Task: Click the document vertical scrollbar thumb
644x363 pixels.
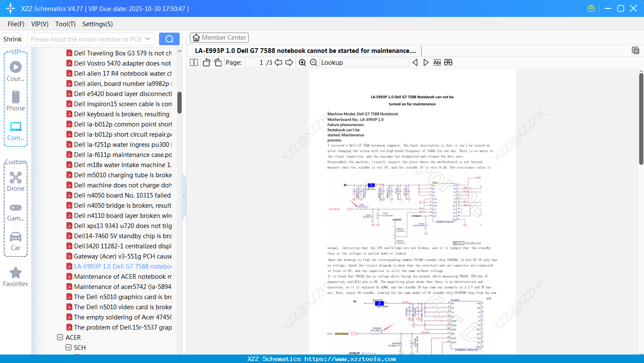Action: 641,119
